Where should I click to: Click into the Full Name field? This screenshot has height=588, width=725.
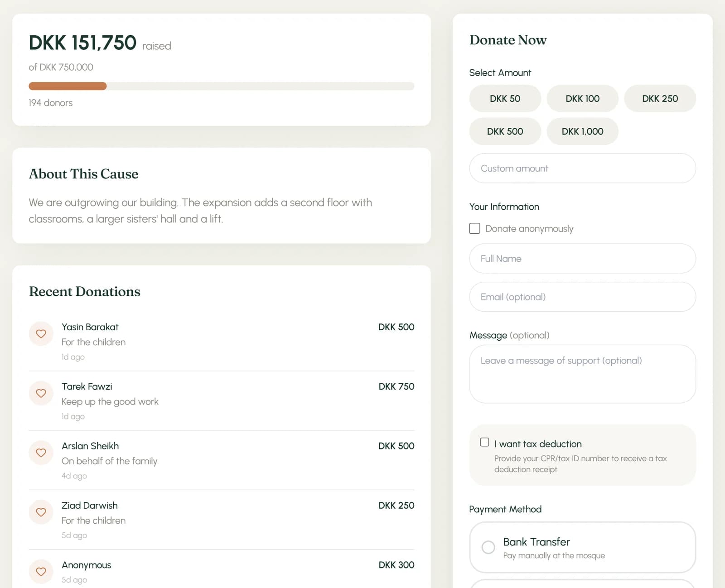pos(583,259)
